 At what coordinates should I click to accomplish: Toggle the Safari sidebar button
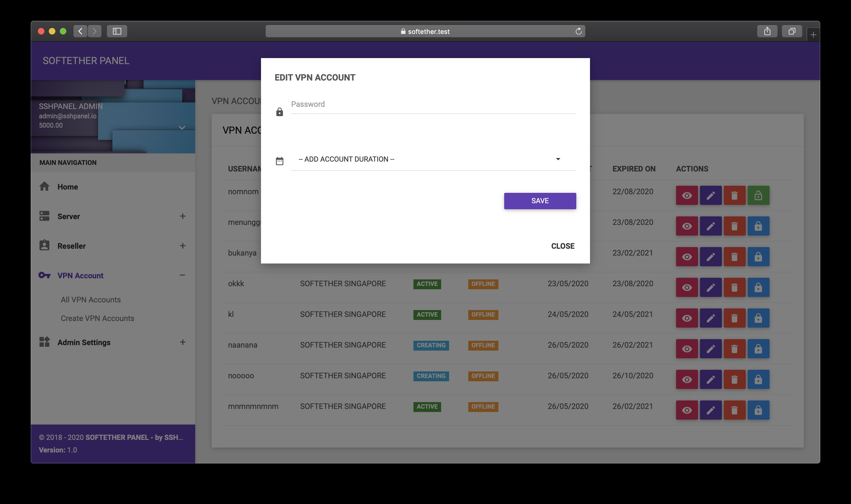117,31
